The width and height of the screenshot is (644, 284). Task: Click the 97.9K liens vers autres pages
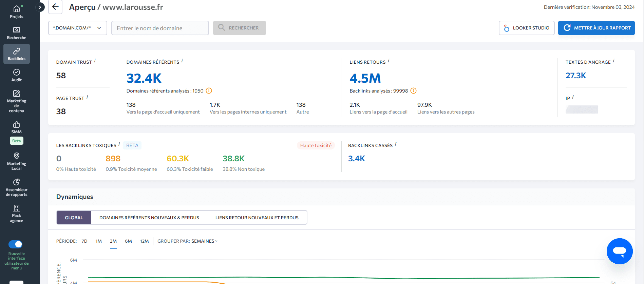424,105
